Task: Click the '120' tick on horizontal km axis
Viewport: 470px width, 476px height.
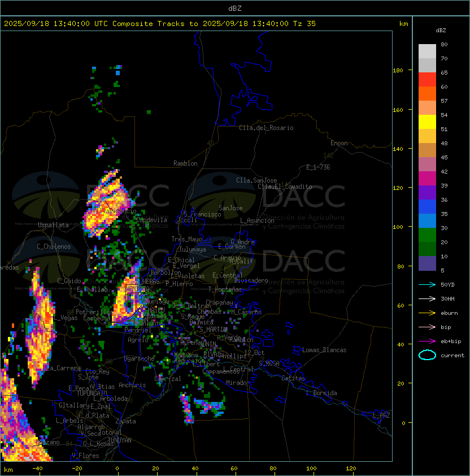Action: [x=351, y=469]
